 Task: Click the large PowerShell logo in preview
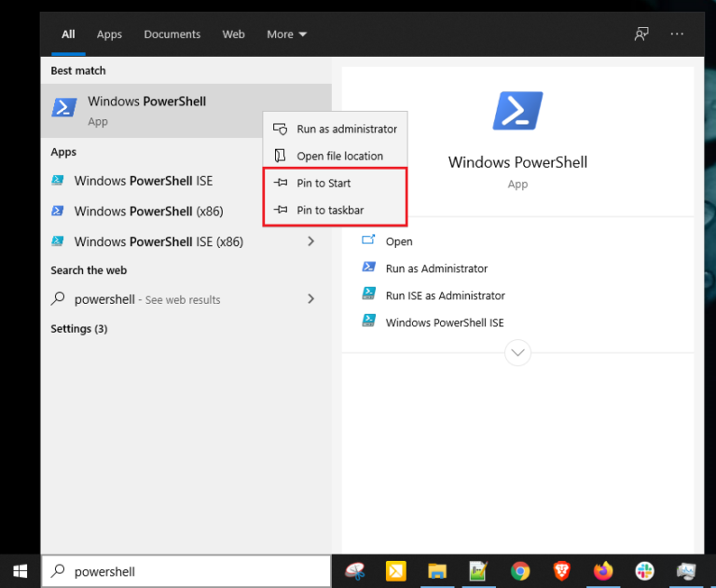[x=517, y=111]
